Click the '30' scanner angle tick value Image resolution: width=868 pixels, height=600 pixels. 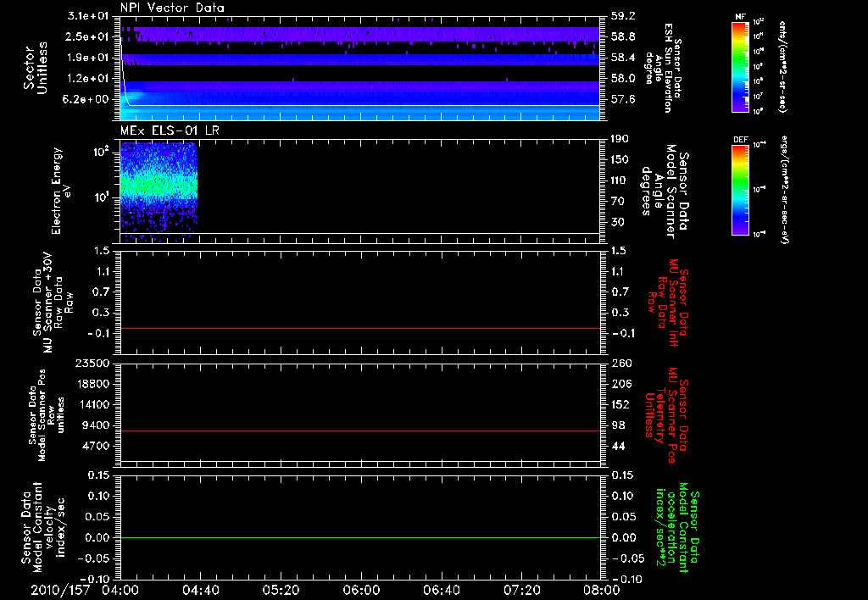617,223
